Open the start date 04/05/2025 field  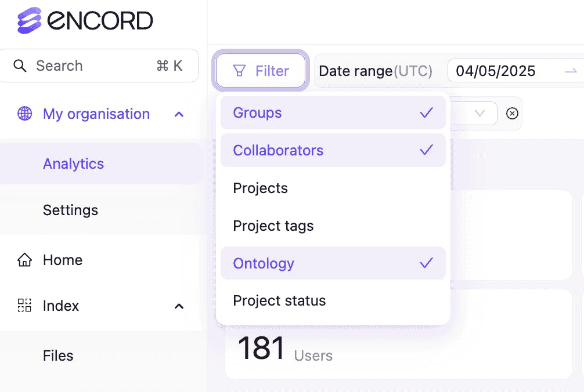pos(496,71)
